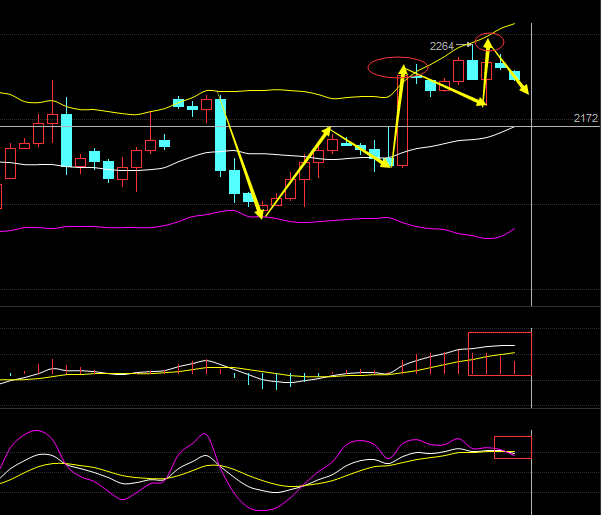Viewport: 601px width, 515px height.
Task: Select the big cyan candle where the first arrow starts
Action: [x=221, y=134]
